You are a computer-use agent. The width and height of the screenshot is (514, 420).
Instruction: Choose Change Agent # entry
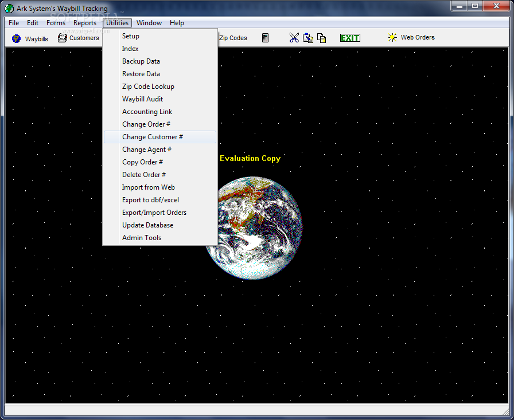(x=160, y=150)
